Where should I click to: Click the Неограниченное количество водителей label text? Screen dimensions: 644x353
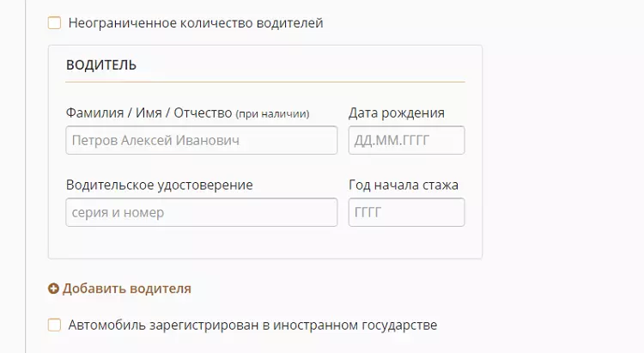click(196, 23)
